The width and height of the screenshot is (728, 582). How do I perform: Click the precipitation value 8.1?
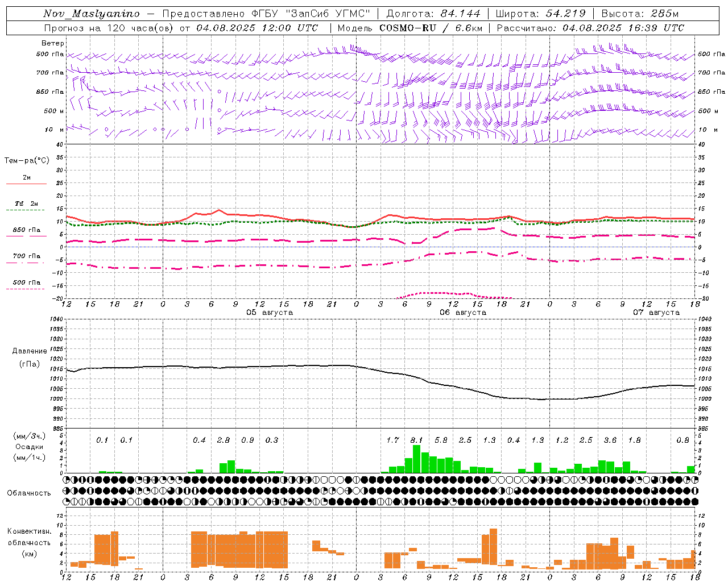416,440
